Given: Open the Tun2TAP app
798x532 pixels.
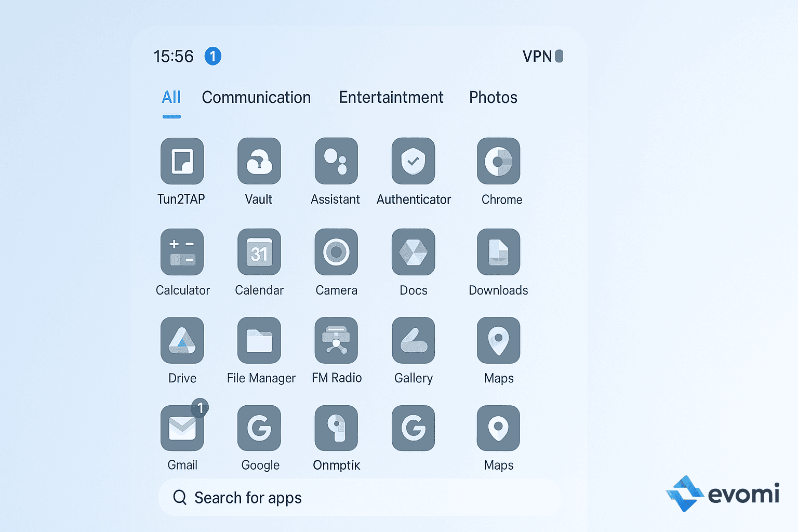Looking at the screenshot, I should [x=182, y=161].
